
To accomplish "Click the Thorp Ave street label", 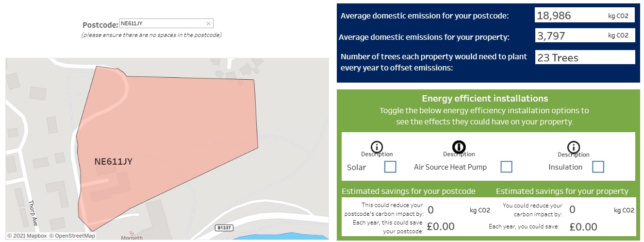I will (33, 212).
